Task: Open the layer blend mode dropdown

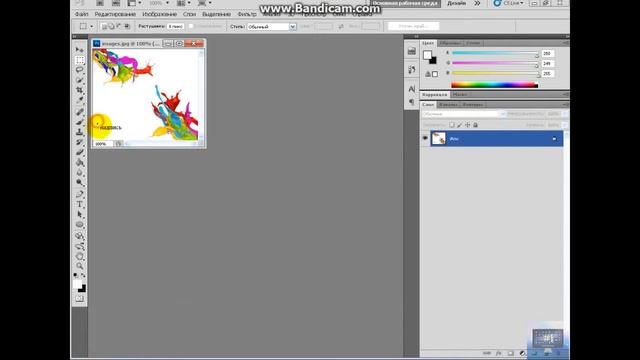Action: (x=464, y=114)
